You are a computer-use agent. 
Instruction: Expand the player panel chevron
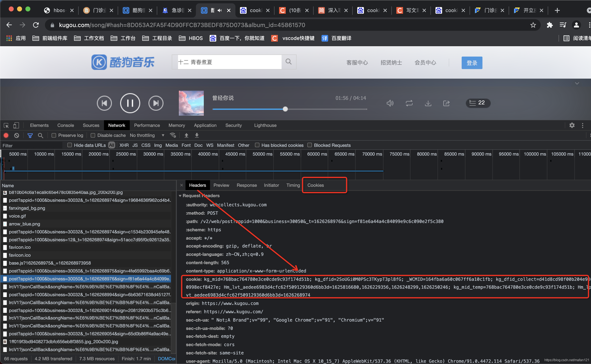pyautogui.click(x=577, y=84)
